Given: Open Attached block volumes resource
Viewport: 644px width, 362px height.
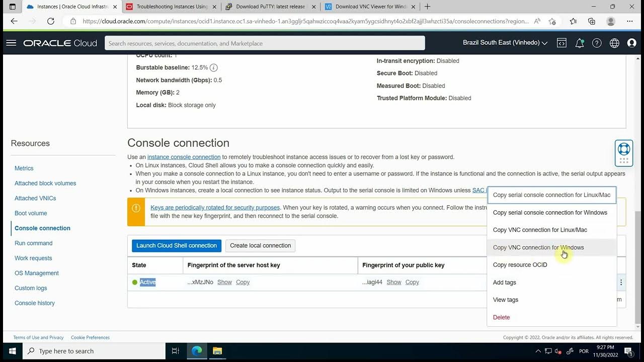Looking at the screenshot, I should 45,184.
